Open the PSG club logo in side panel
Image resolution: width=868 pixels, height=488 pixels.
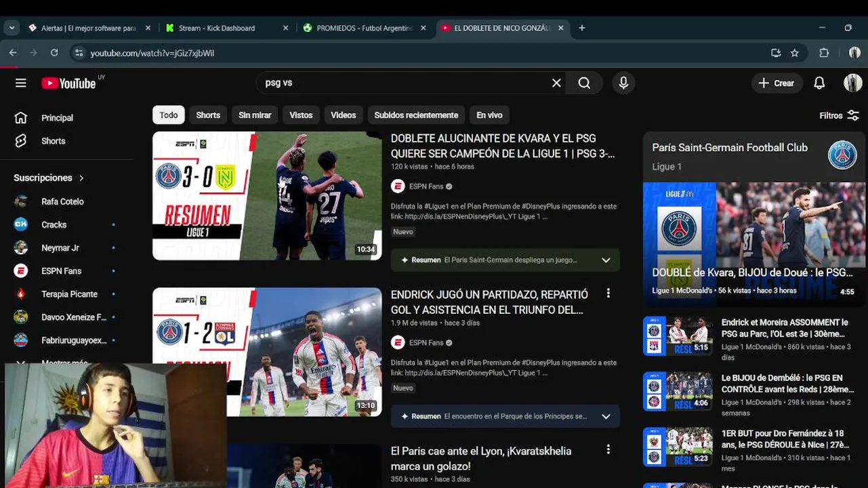(842, 155)
